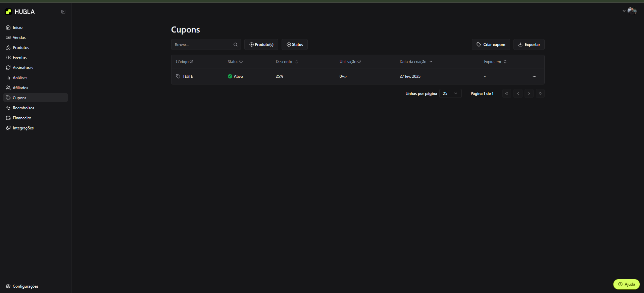Sort by Expira em column
Viewport: 644px width, 293px height.
[495, 62]
